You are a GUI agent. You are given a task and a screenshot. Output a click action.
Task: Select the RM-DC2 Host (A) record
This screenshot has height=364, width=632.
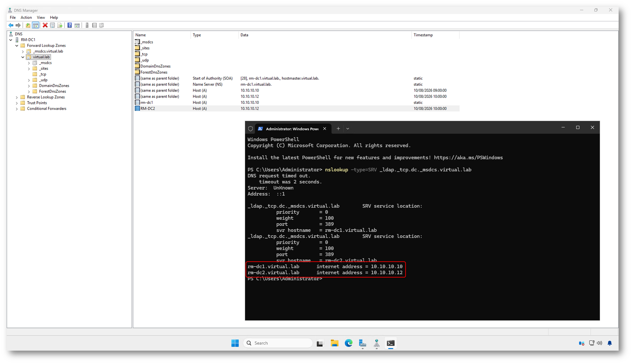tap(297, 108)
